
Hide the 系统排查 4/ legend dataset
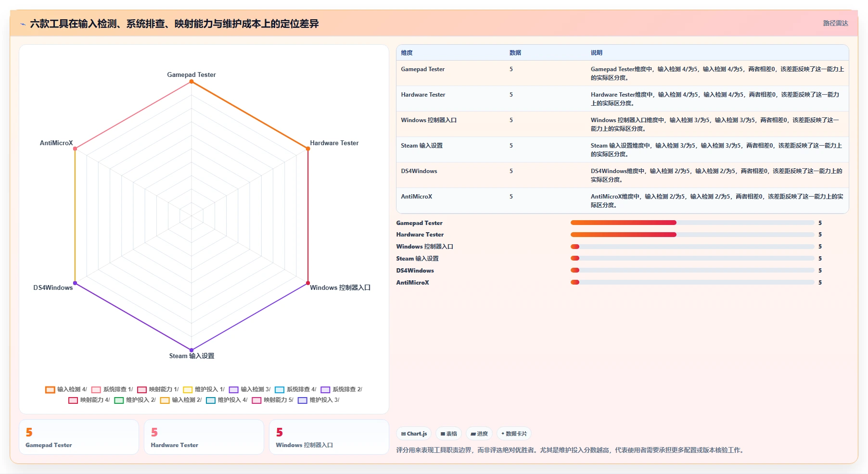(x=296, y=389)
